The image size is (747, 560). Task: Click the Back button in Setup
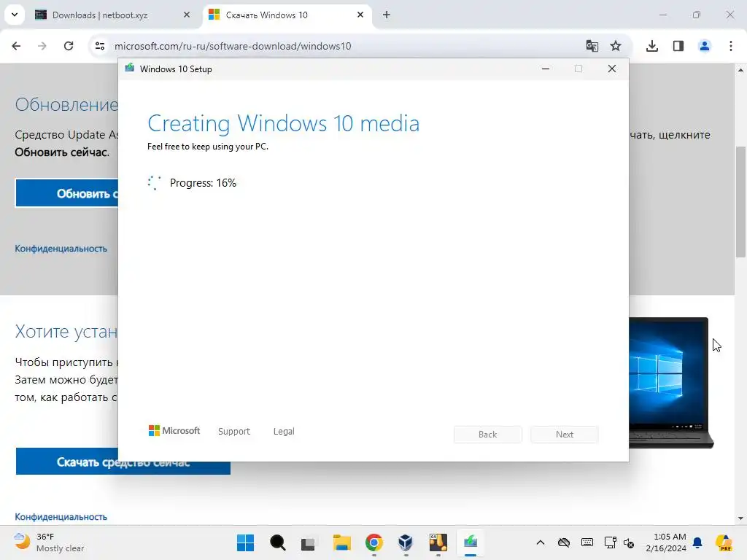[x=488, y=435]
